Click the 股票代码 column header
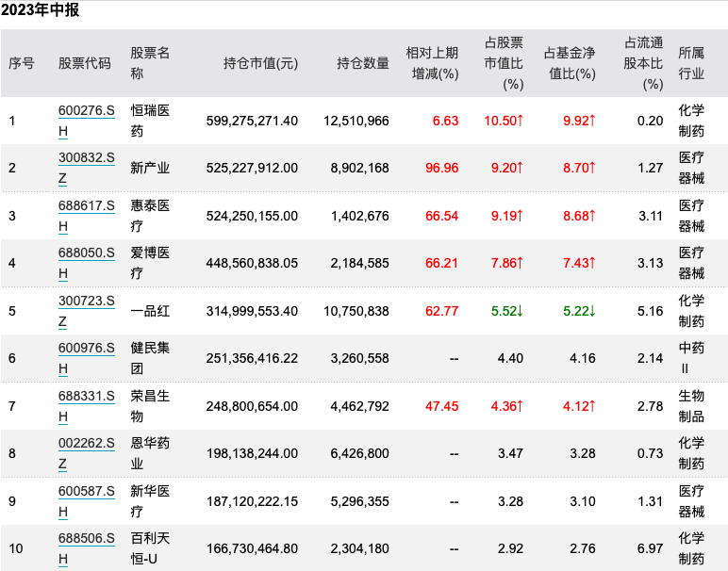Image resolution: width=728 pixels, height=571 pixels. (85, 63)
